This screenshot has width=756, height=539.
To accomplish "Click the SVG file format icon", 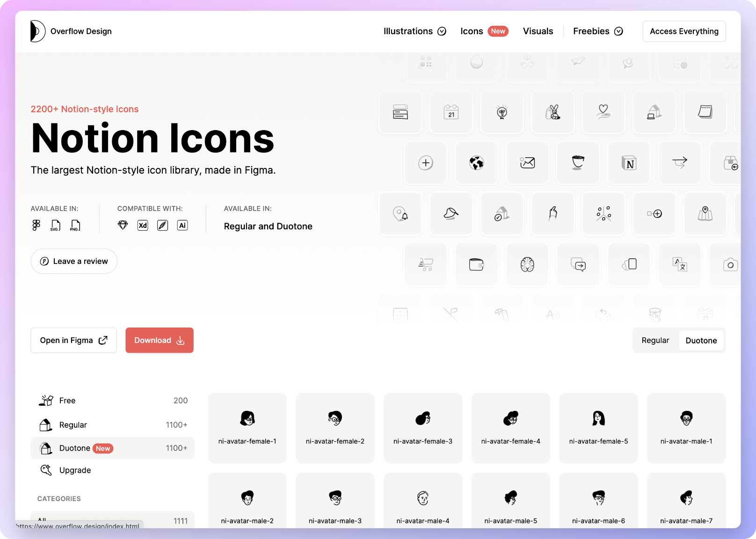I will tap(55, 226).
